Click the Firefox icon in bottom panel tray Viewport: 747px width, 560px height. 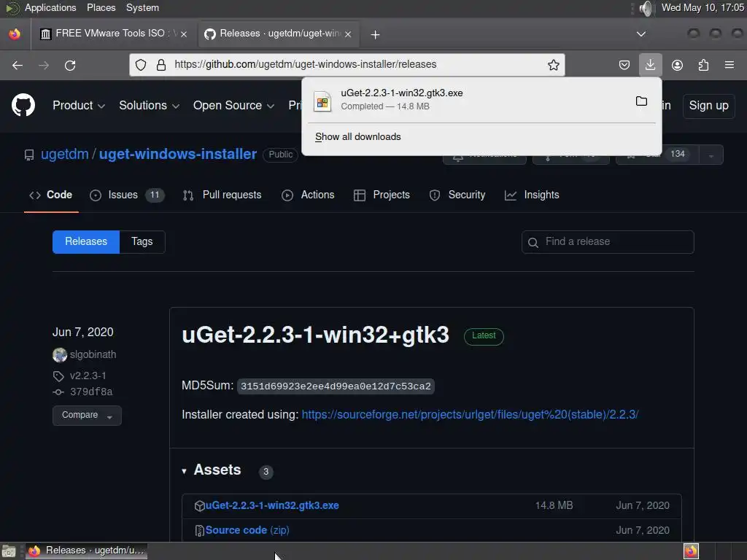(x=691, y=551)
